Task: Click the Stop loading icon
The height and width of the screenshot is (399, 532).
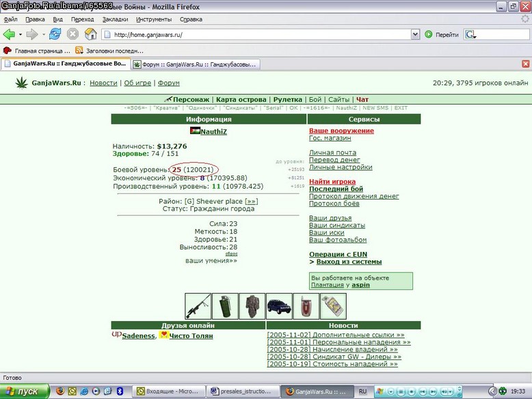Action: (x=72, y=34)
